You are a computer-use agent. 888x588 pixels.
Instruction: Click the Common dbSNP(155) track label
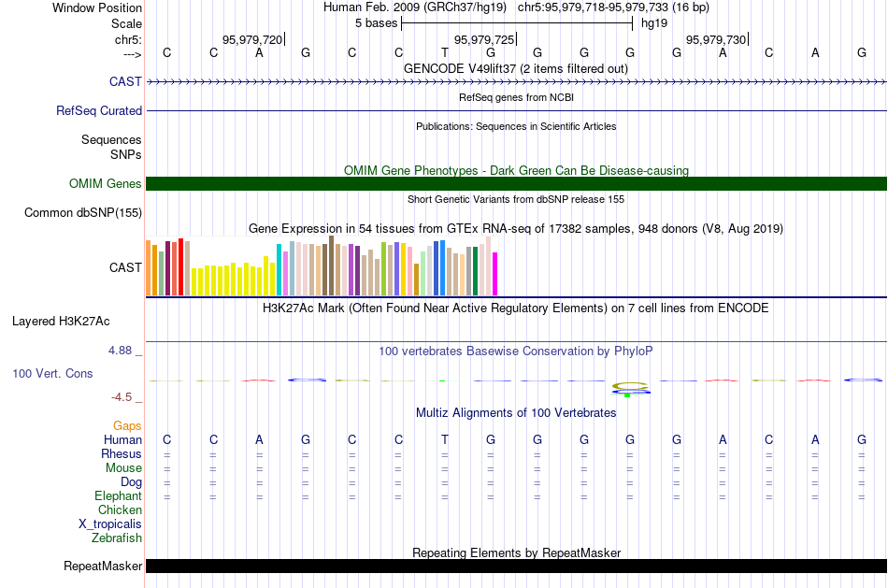click(83, 212)
